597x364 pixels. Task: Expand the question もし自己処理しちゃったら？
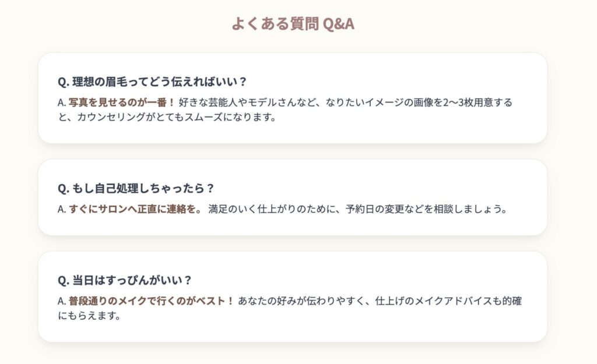[136, 188]
